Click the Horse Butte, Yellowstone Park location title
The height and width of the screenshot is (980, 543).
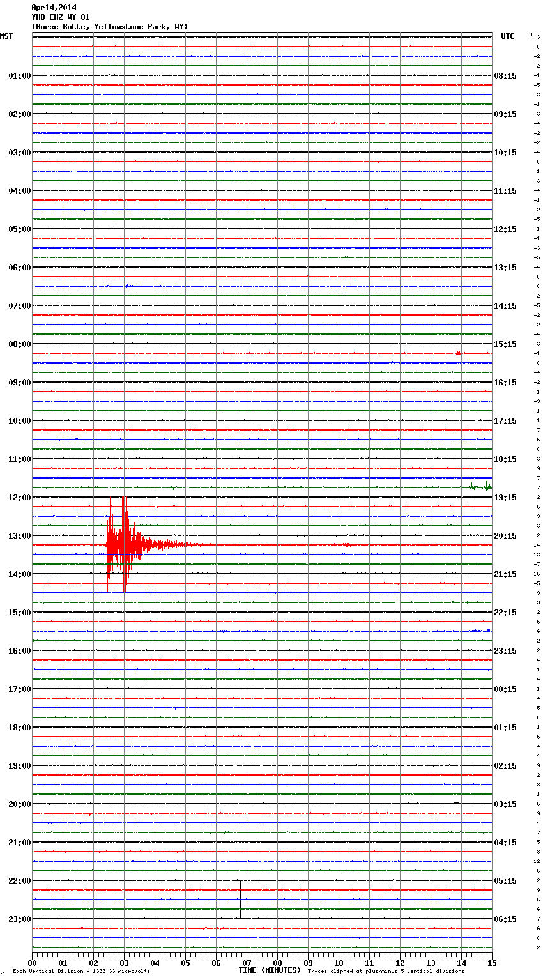(110, 27)
